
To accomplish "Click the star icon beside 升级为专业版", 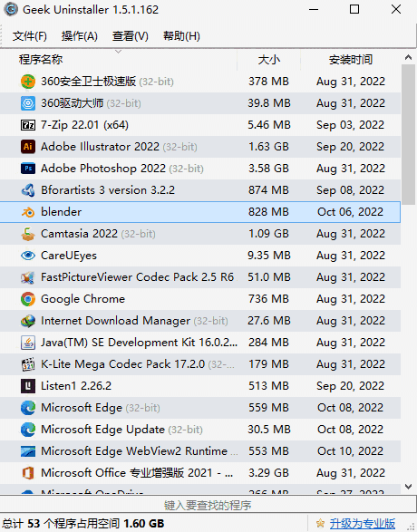I will tap(320, 523).
